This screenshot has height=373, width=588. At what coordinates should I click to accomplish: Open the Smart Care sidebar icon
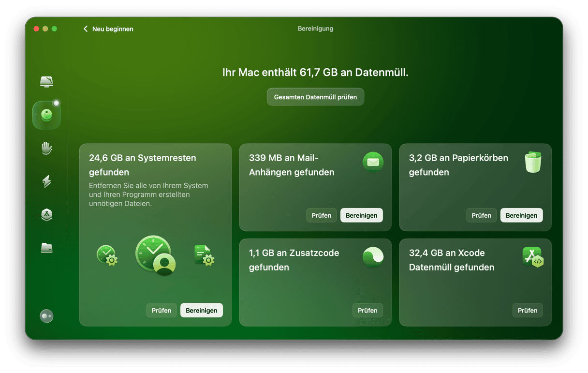tap(46, 81)
